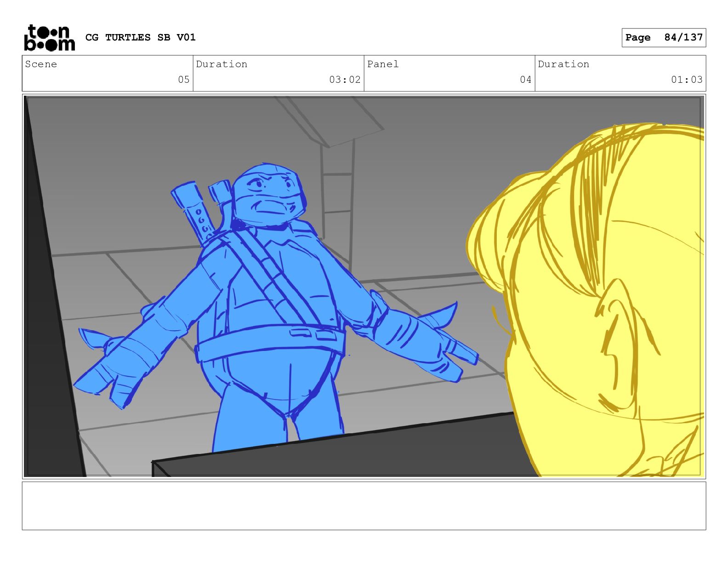Click the scene duration value '03:02'
Screen dimensions: 728x563
pos(345,80)
